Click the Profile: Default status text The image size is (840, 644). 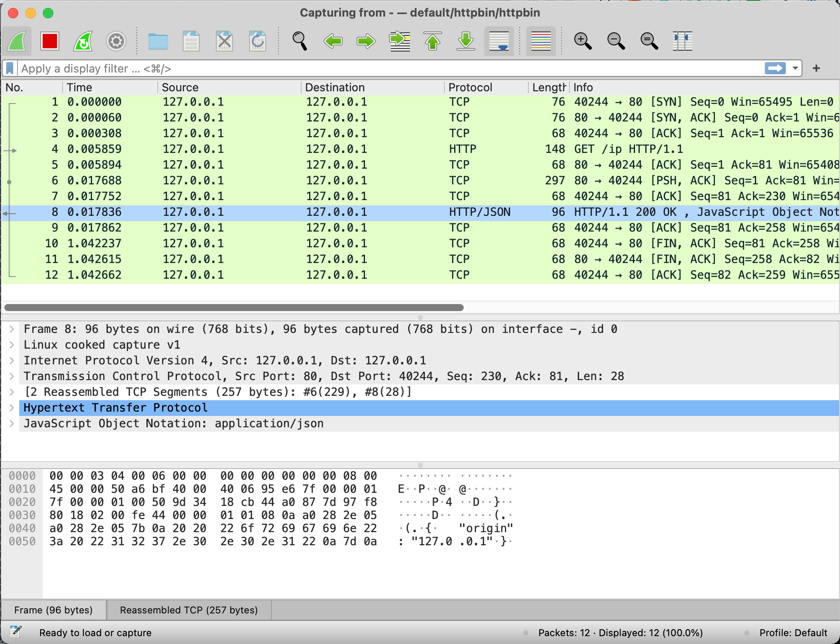click(x=793, y=633)
